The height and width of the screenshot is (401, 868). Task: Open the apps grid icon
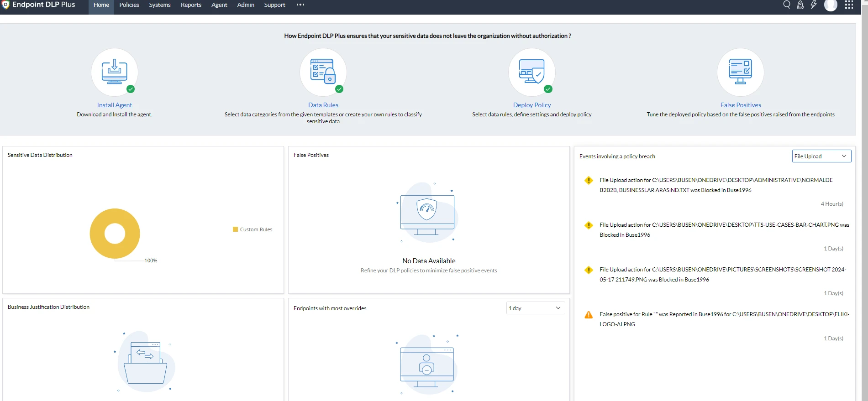849,5
